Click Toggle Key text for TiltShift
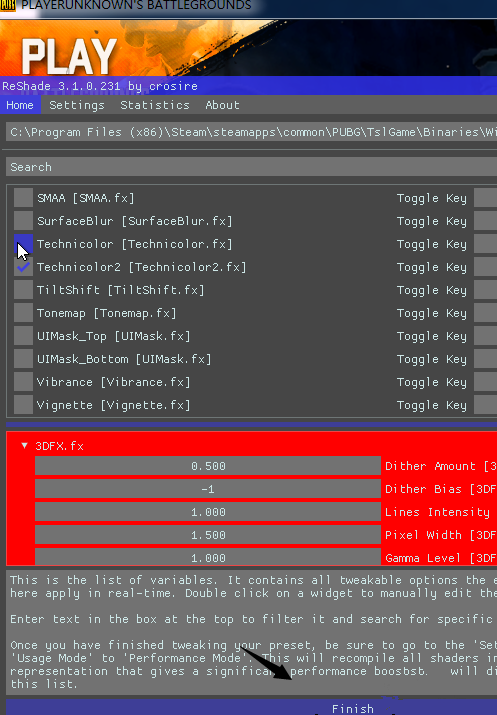The width and height of the screenshot is (497, 715). pyautogui.click(x=432, y=290)
